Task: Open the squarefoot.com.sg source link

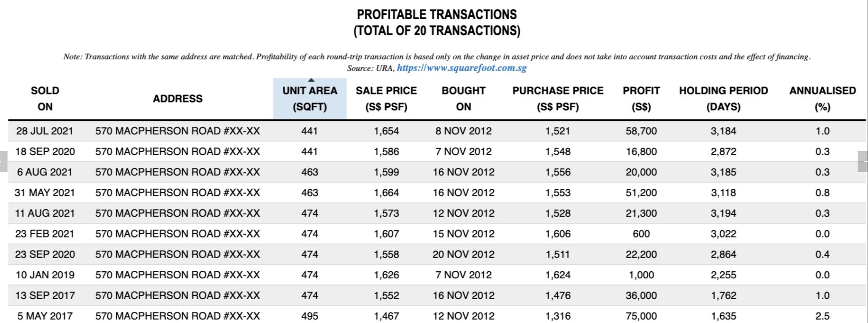Action: pos(461,68)
